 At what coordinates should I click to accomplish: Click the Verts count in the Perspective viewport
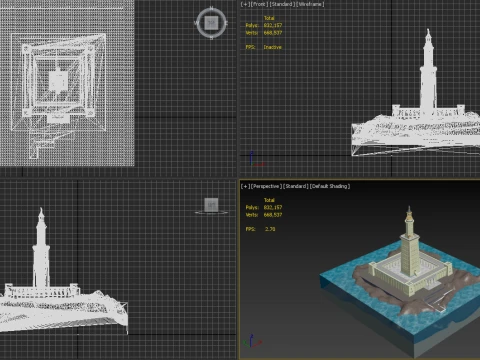[273, 215]
